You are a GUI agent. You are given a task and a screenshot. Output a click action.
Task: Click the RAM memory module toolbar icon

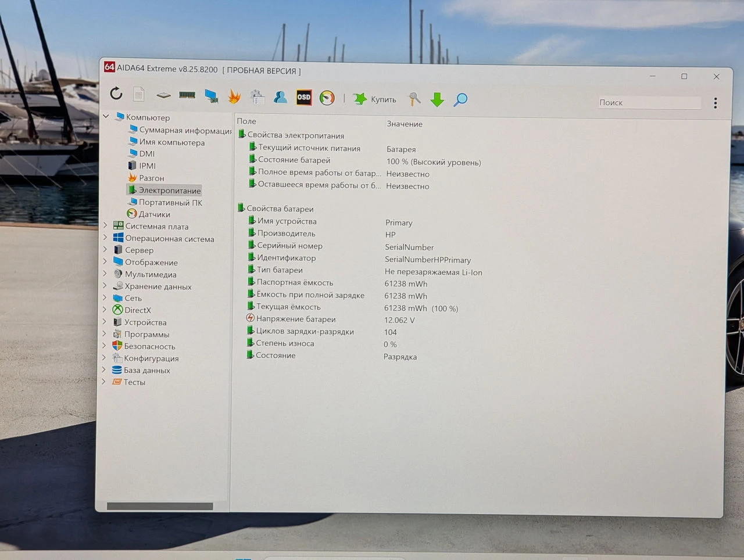[187, 95]
